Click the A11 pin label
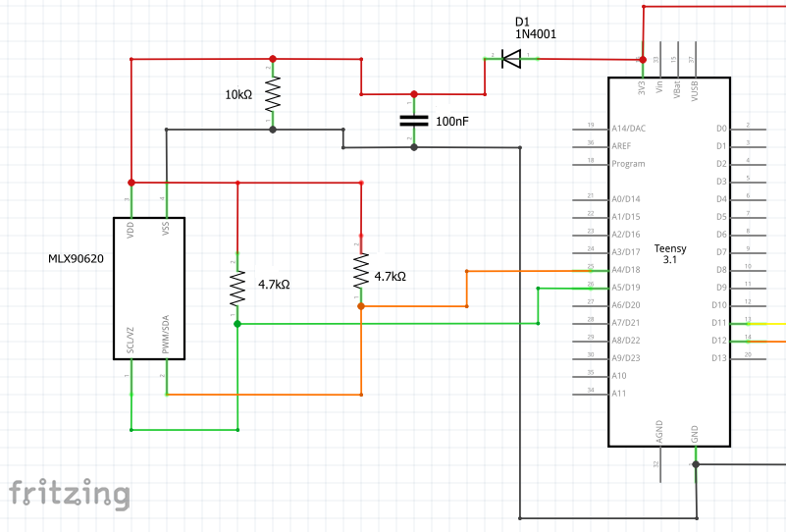The width and height of the screenshot is (786, 532). (x=619, y=394)
